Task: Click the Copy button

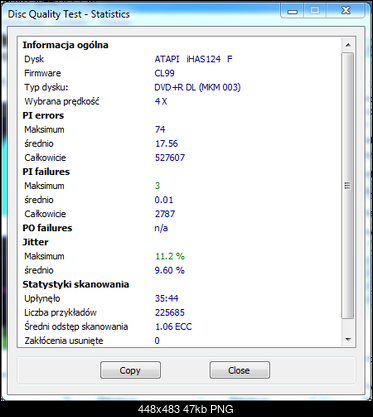Action: [x=130, y=370]
